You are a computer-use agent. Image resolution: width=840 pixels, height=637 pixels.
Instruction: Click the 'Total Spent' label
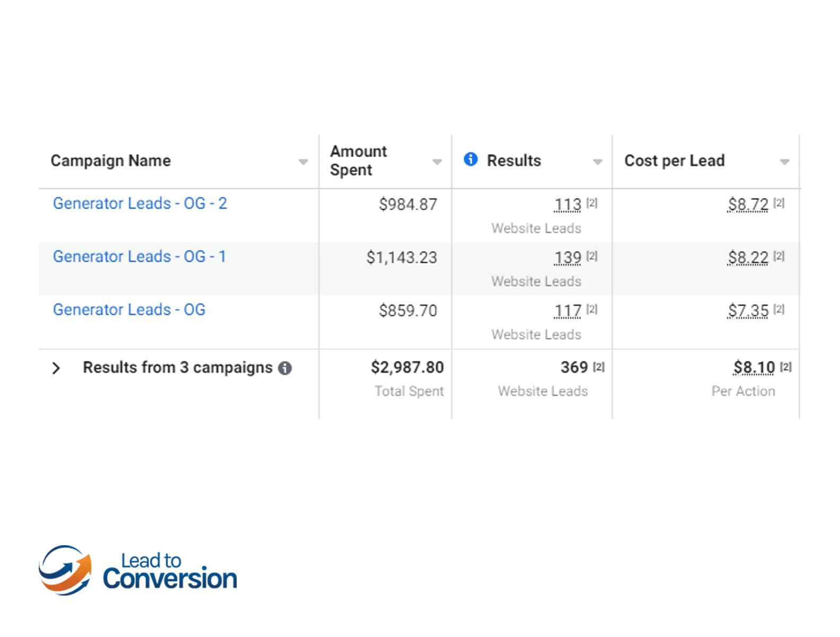pos(409,391)
